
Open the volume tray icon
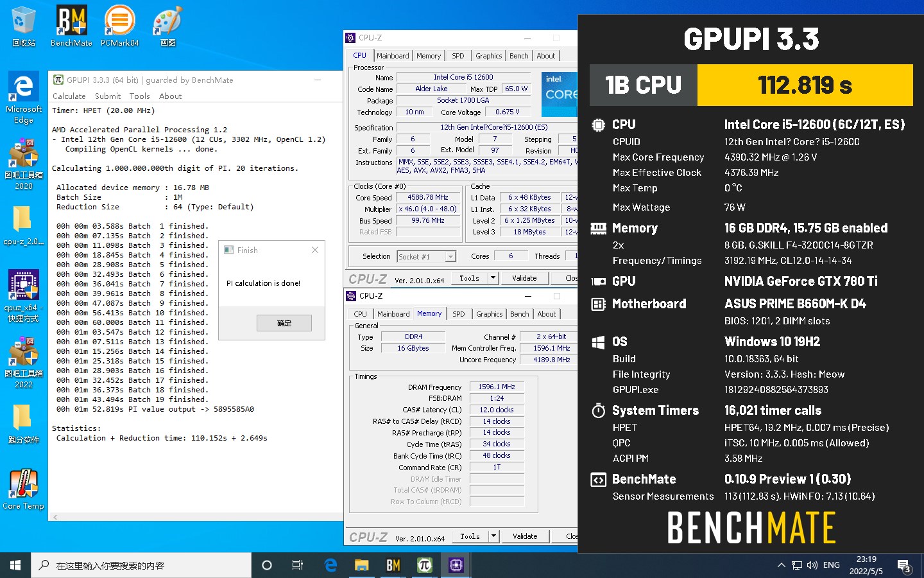pyautogui.click(x=812, y=565)
